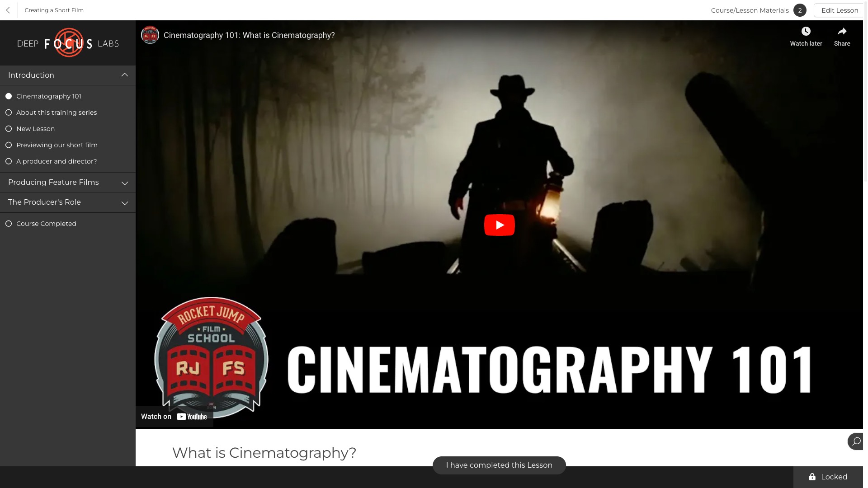Click the Share arrow icon
Viewport: 868px width, 488px height.
tap(841, 31)
